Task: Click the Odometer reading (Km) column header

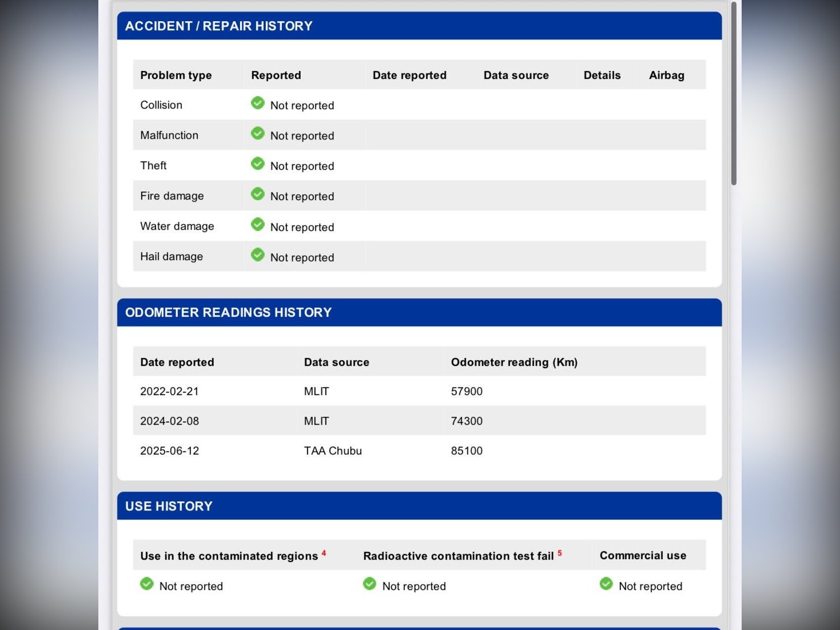Action: click(514, 362)
